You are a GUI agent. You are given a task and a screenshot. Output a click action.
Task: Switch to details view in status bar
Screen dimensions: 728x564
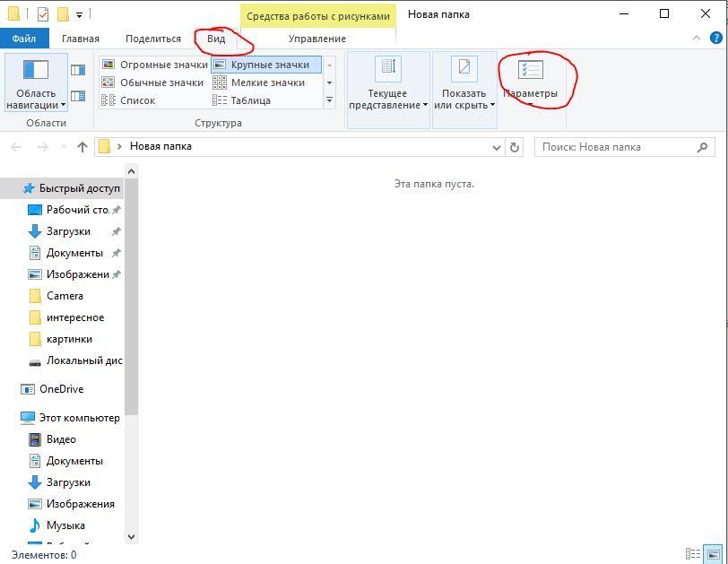pyautogui.click(x=692, y=554)
